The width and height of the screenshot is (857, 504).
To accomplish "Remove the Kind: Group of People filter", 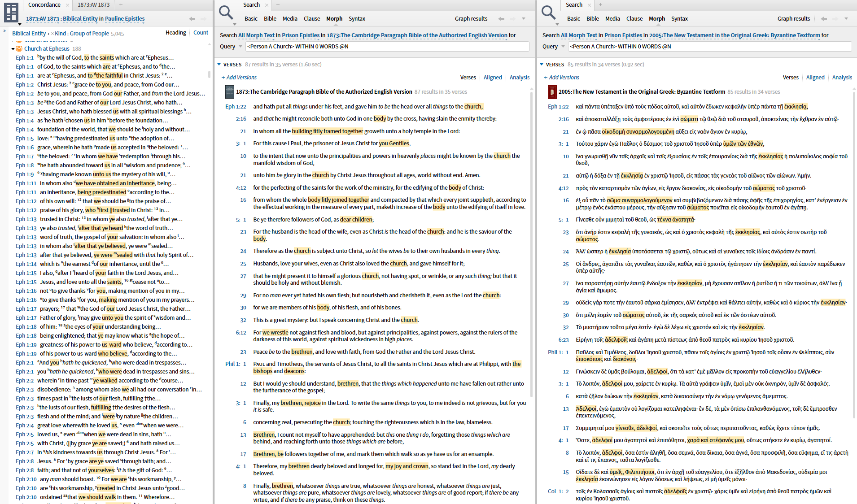I will (x=52, y=34).
